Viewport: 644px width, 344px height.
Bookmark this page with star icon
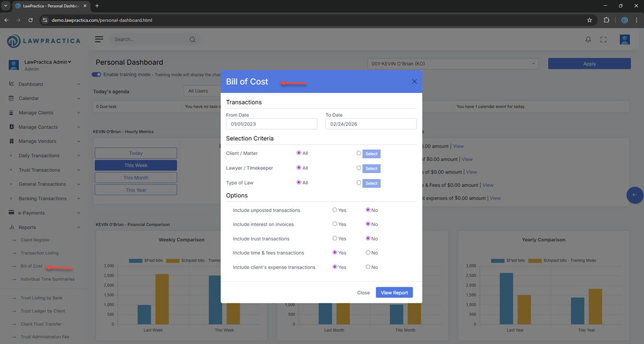pos(590,20)
